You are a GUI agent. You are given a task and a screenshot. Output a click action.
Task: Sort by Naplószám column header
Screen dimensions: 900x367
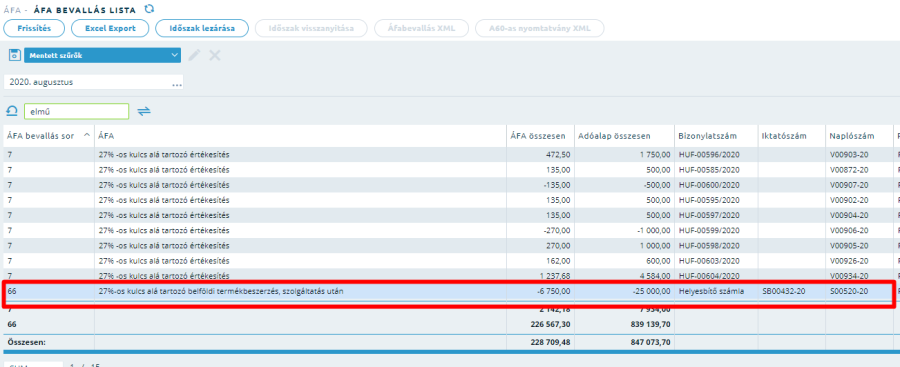click(859, 136)
